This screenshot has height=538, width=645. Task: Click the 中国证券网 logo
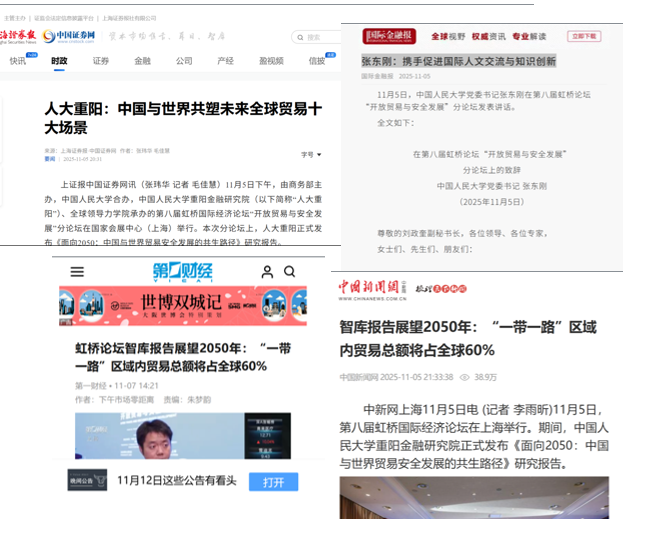[69, 36]
